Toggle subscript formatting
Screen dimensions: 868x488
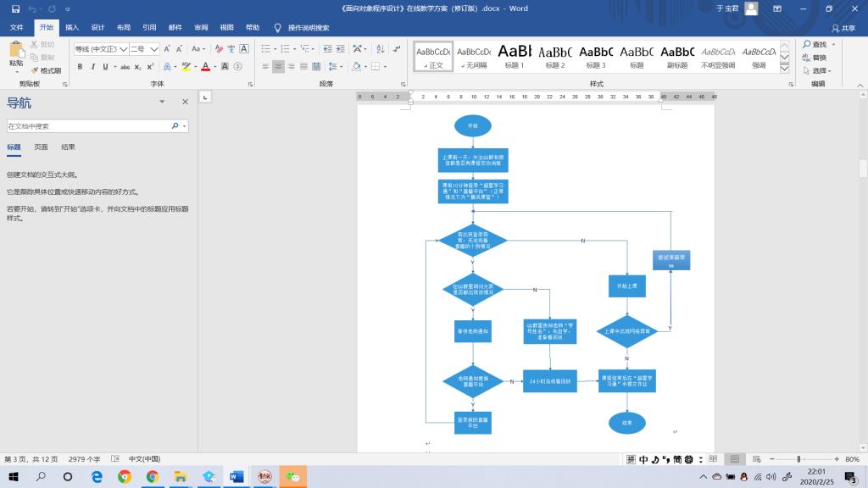pyautogui.click(x=137, y=66)
